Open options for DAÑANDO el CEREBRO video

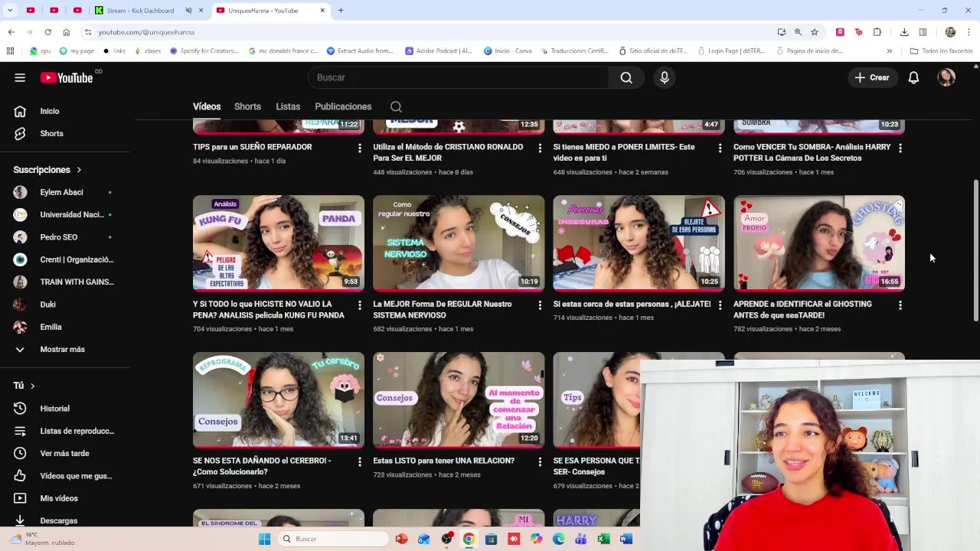[x=360, y=462]
